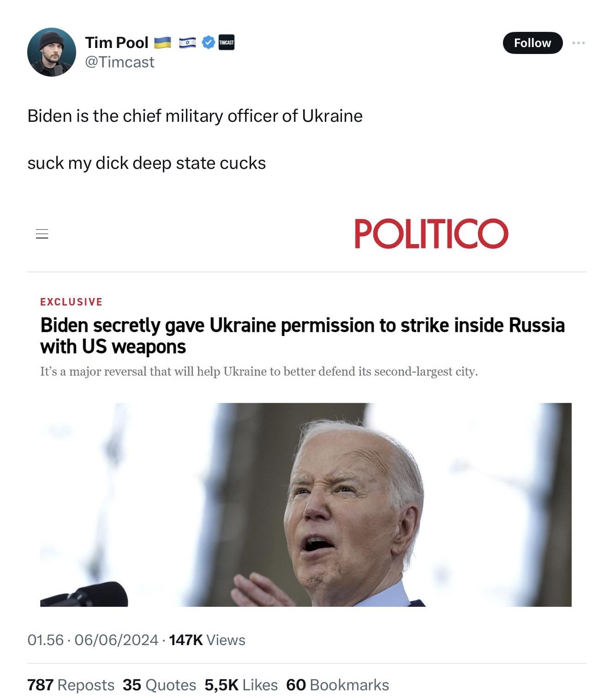Click the Politico logo
Image resolution: width=604 pixels, height=700 pixels.
[431, 233]
